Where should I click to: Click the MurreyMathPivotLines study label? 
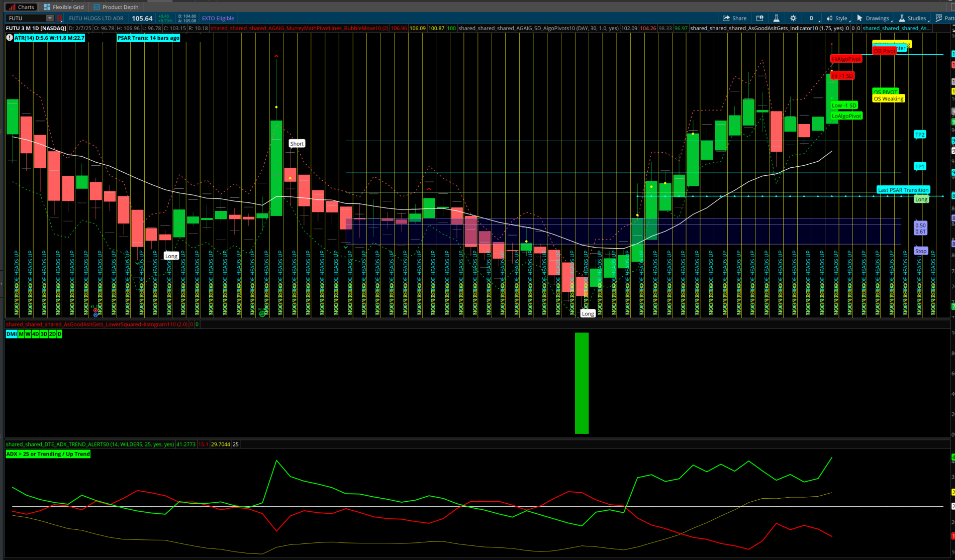pos(300,28)
